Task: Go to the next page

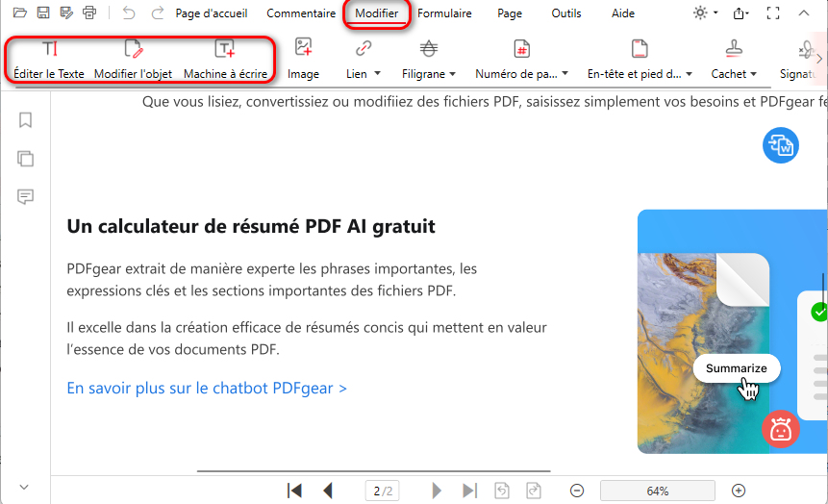Action: 437,491
